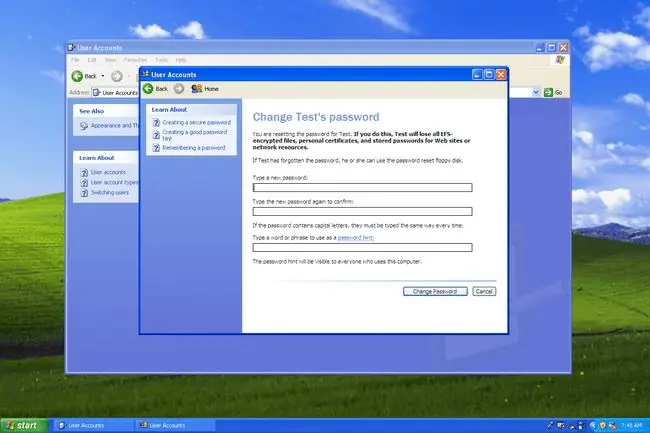650x433 pixels.
Task: Open the Start menu
Action: 24,426
